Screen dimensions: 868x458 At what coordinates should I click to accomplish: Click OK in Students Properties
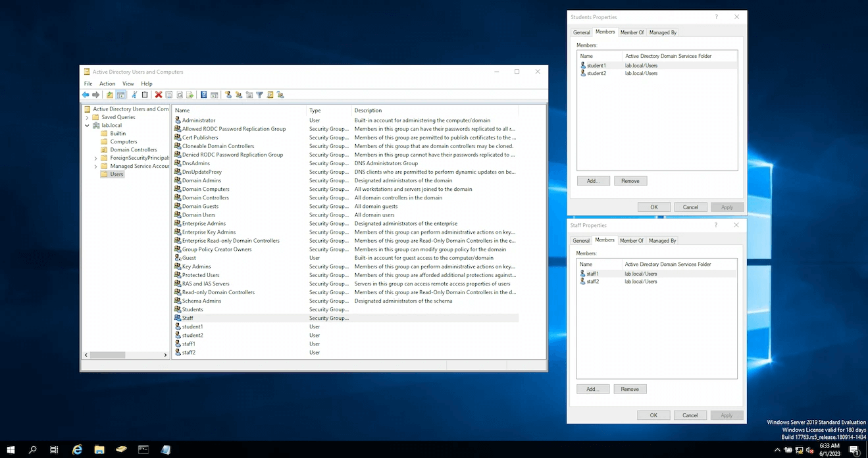(x=654, y=207)
